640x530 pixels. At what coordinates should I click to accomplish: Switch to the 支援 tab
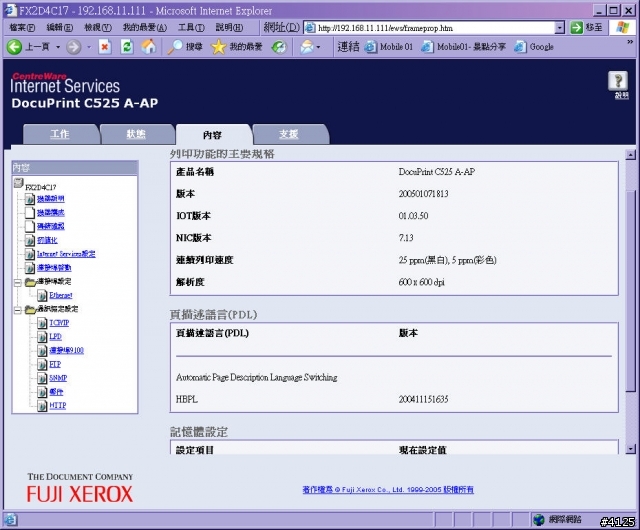pos(289,134)
